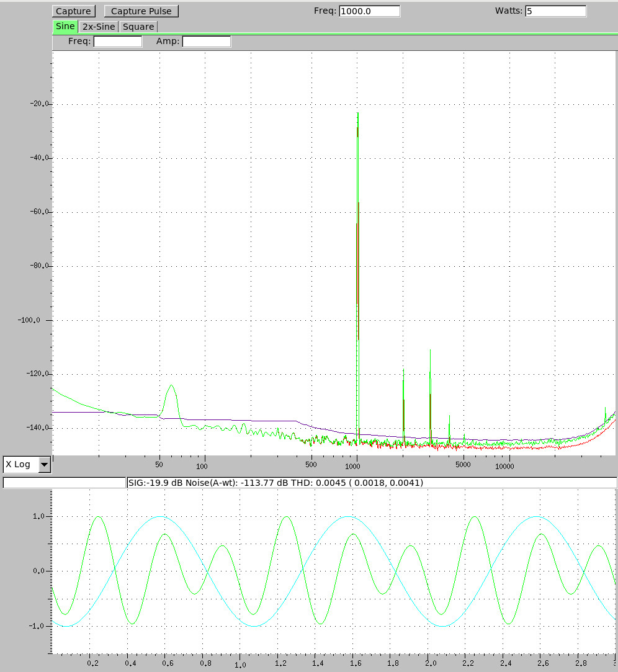Screen dimensions: 618x672
Task: Open the X Log dropdown
Action: point(27,465)
